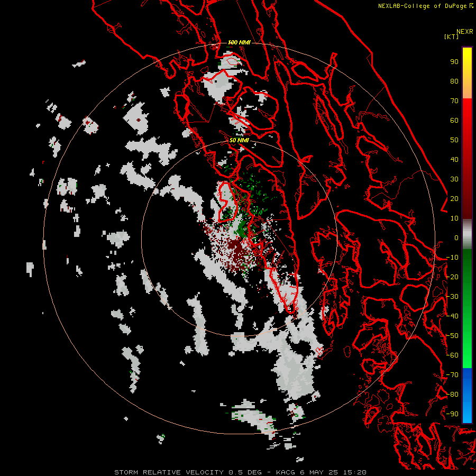476x476 pixels.
Task: Click the STORM RELATIVE VELOCITY caption text
Action: 169,472
